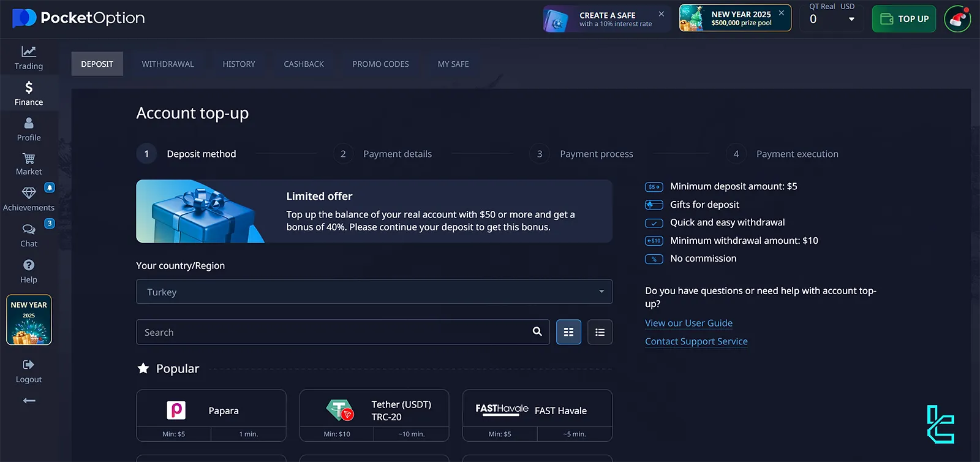Switch to the Cashback tab

tap(304, 64)
